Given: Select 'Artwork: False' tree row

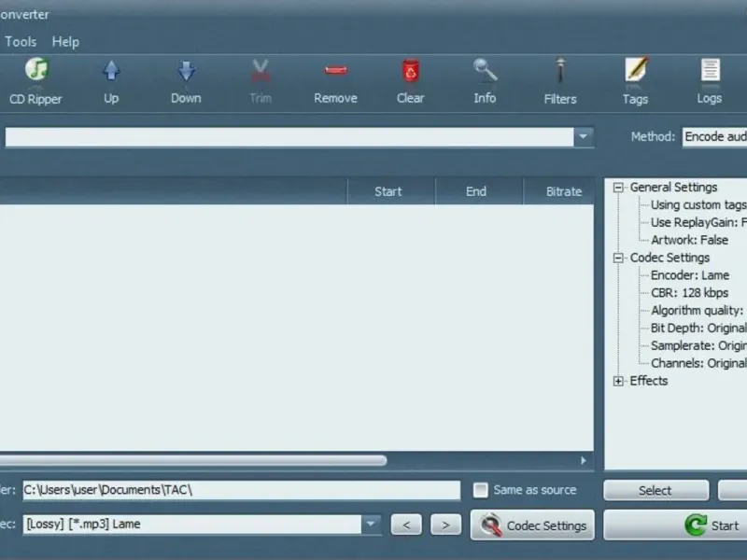Looking at the screenshot, I should pos(689,240).
